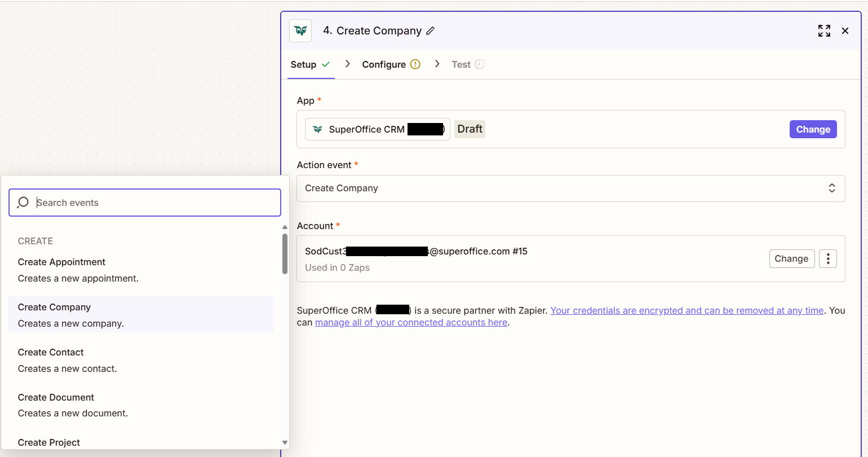Click the SuperOffice owl icon inside the App field
Viewport: 868px width, 457px height.
point(318,129)
